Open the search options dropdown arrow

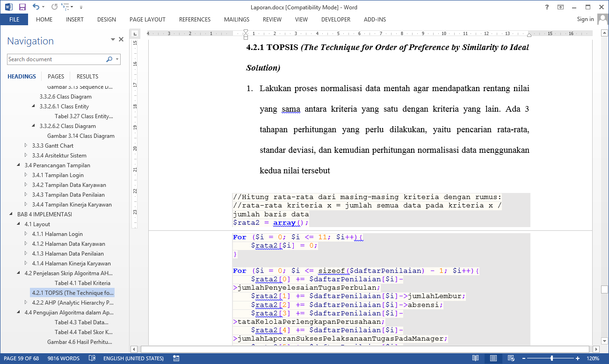pyautogui.click(x=117, y=59)
